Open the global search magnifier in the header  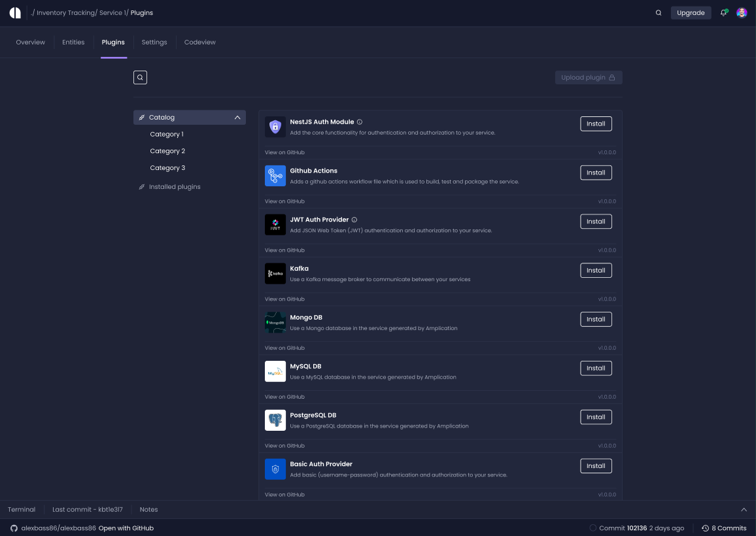click(x=659, y=12)
